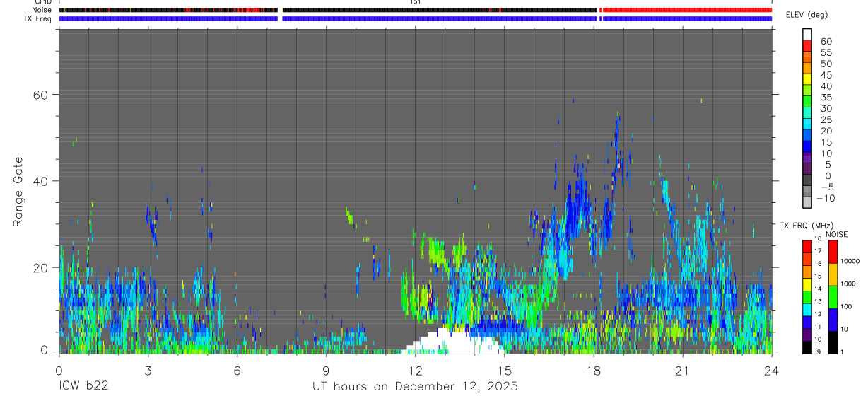Click green segment of NOISE color bar
Screen dimensions: 868x401
(833, 297)
